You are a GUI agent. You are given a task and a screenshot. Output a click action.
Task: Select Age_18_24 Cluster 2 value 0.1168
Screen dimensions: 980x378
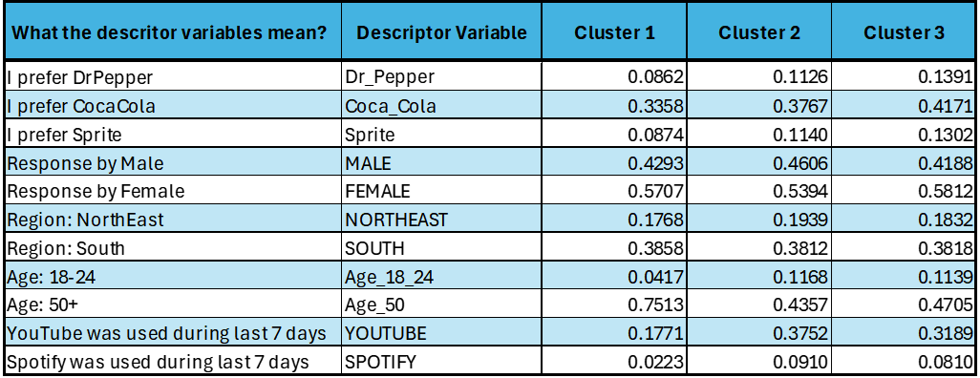pos(758,276)
